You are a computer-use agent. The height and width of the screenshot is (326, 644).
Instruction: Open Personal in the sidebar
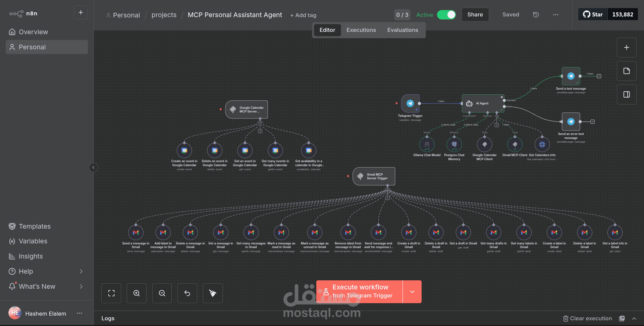coord(47,47)
